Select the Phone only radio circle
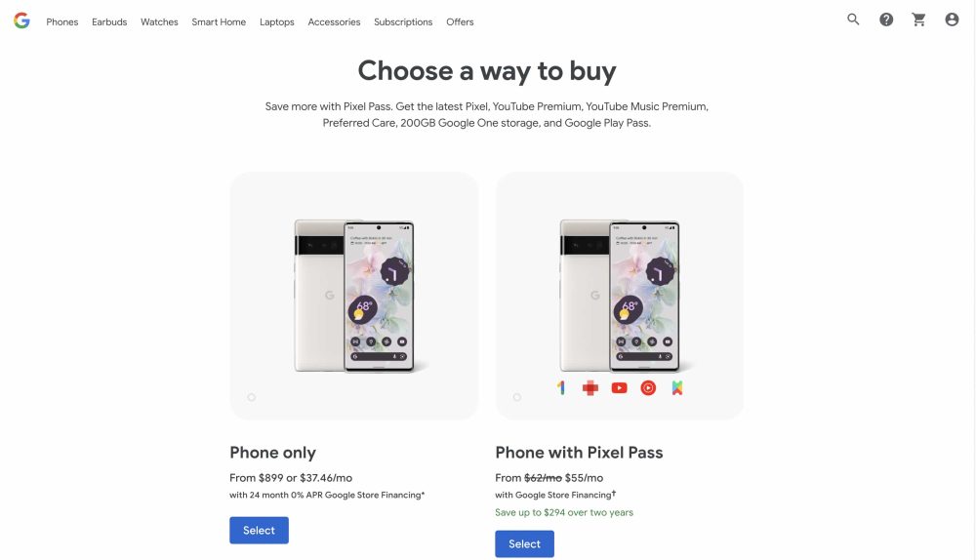 [252, 397]
